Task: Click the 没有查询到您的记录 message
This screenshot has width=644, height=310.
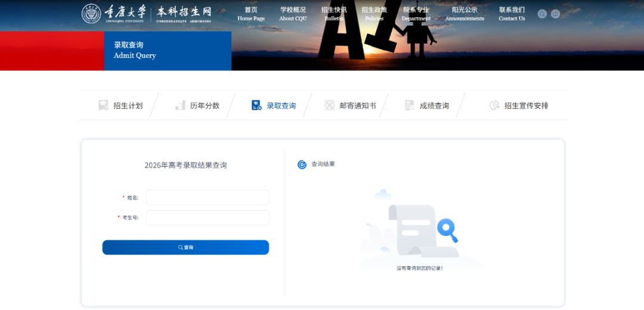Action: (x=420, y=268)
